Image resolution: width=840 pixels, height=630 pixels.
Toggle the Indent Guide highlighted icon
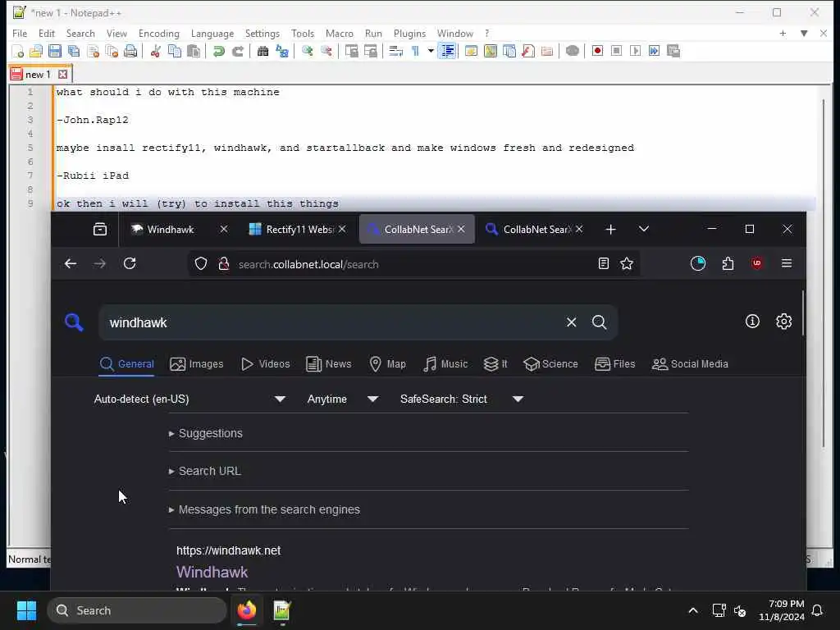[x=447, y=51]
